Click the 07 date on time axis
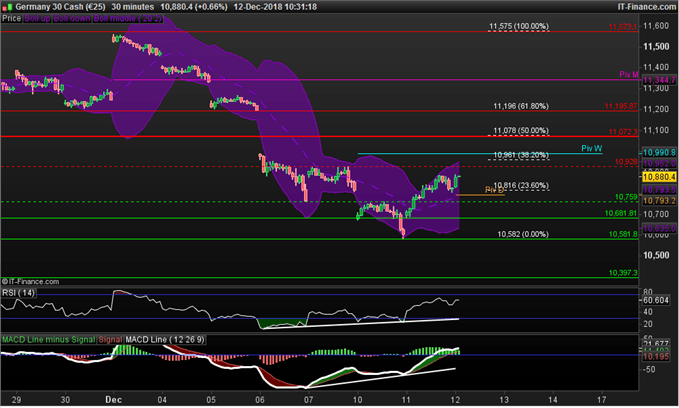 308,399
